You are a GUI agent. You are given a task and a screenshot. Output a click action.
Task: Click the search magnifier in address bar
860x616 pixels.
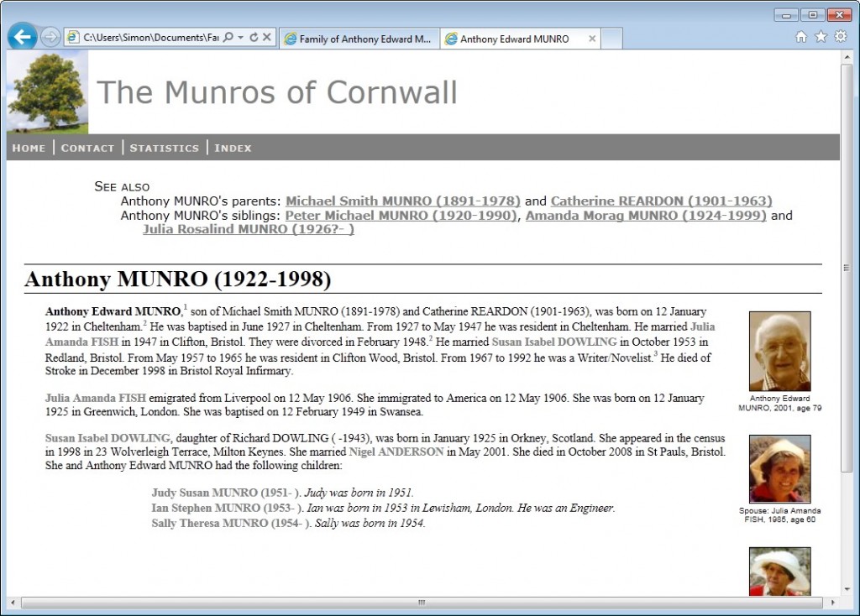pos(228,37)
